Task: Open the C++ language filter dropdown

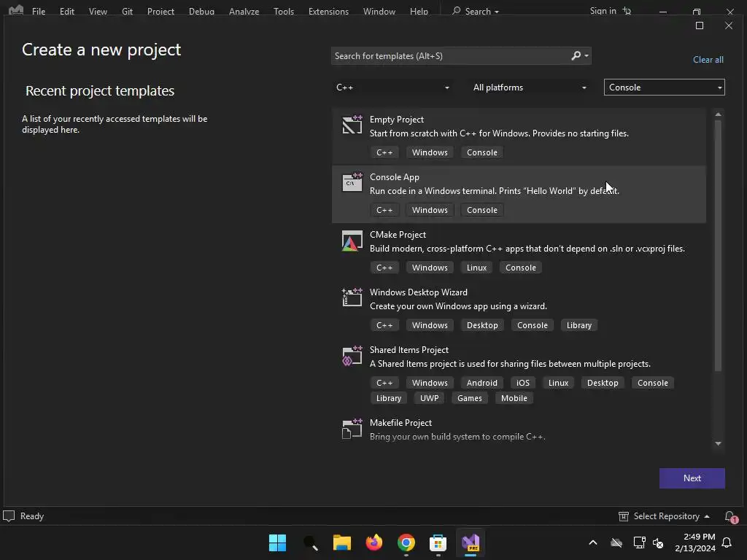Action: [392, 87]
